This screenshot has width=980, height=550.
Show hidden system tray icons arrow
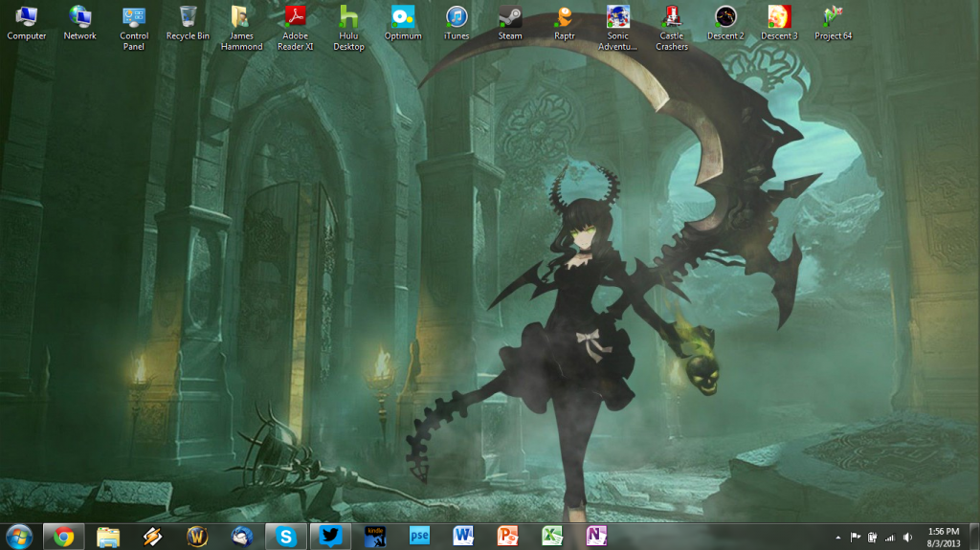838,538
